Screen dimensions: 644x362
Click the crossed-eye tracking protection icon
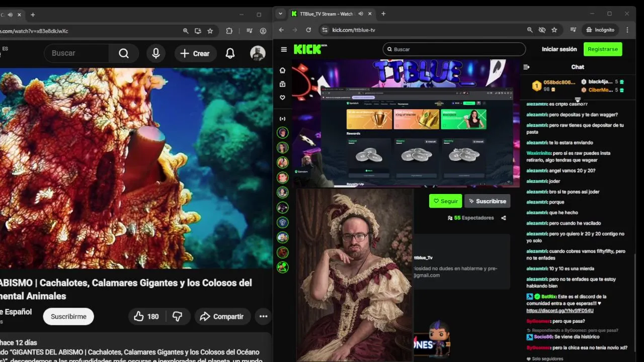click(542, 30)
